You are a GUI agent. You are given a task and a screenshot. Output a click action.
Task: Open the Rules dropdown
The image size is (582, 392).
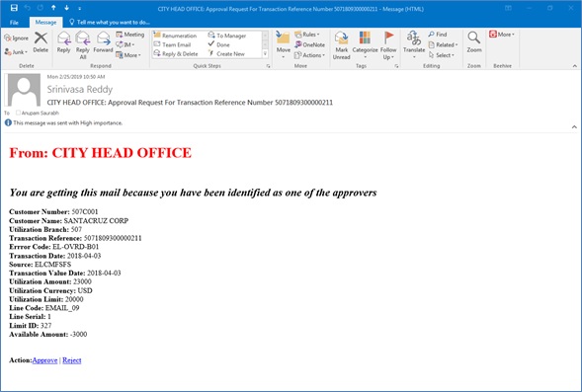click(307, 35)
